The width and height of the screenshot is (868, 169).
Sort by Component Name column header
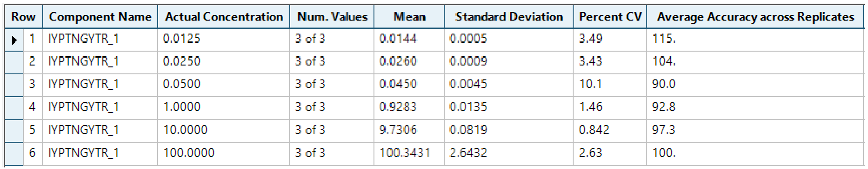pyautogui.click(x=100, y=16)
